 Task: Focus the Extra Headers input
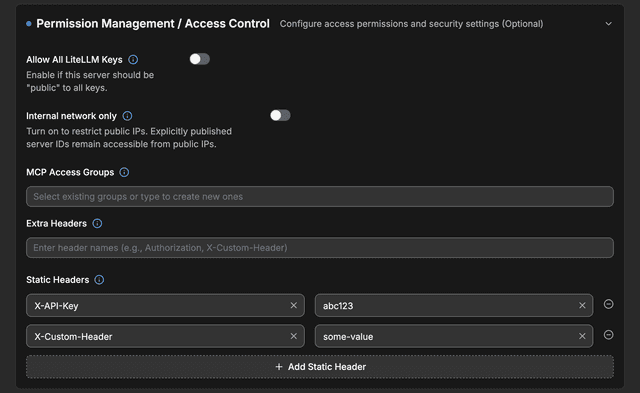(320, 248)
